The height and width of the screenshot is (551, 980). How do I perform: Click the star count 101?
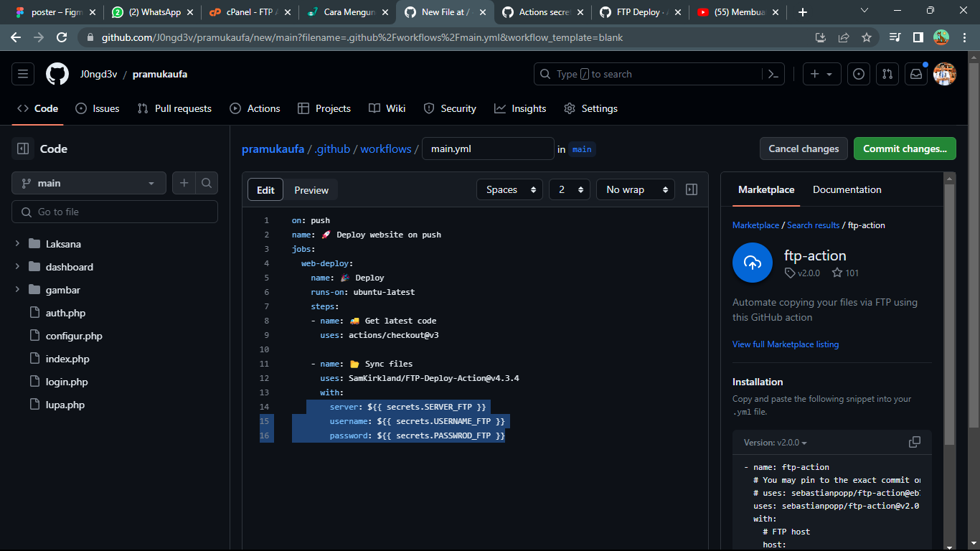(x=845, y=273)
